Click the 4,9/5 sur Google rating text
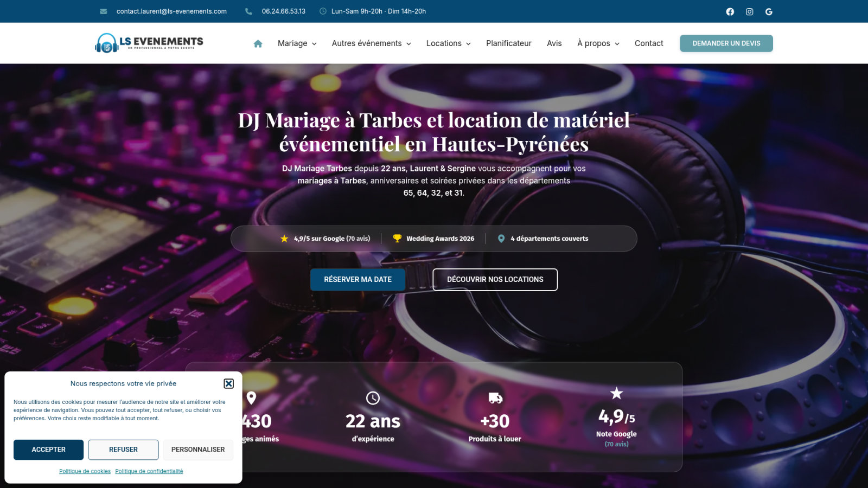Viewport: 868px width, 488px height. (332, 239)
